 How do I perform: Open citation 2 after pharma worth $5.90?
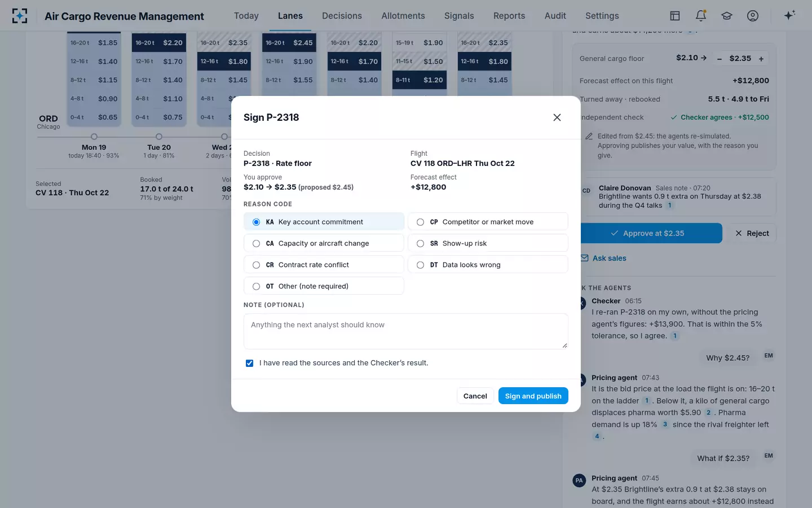tap(709, 413)
